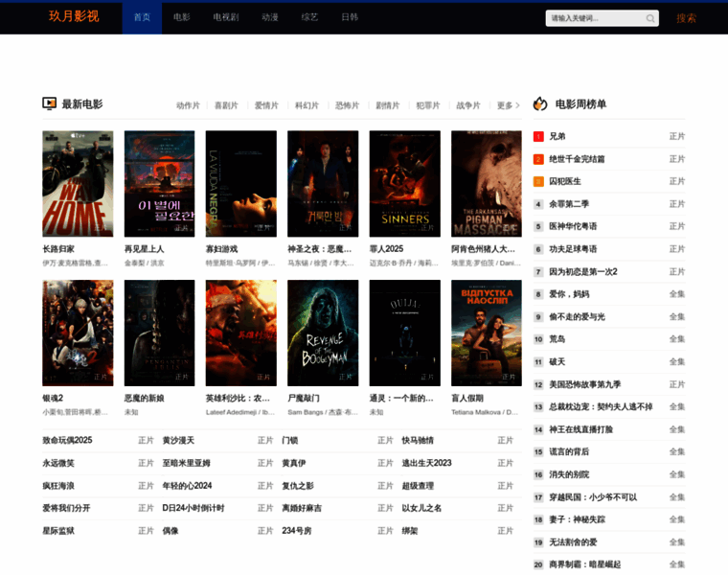The image size is (728, 575).
Task: Filter by 战争片 category
Action: click(468, 106)
